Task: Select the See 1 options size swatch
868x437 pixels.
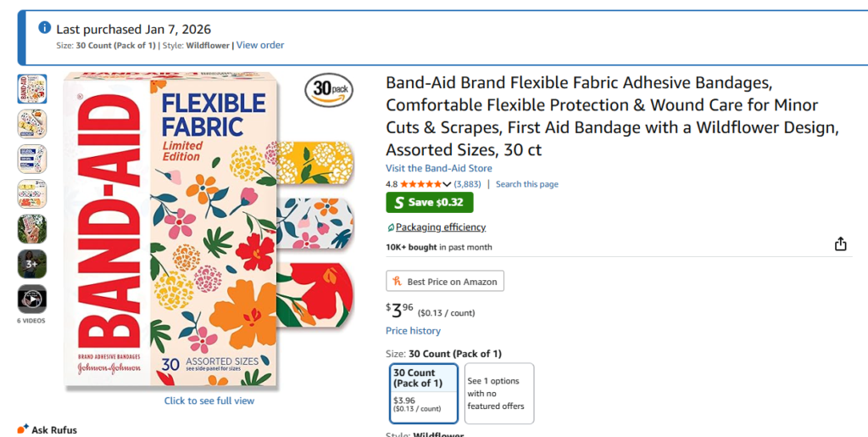Action: coord(499,393)
